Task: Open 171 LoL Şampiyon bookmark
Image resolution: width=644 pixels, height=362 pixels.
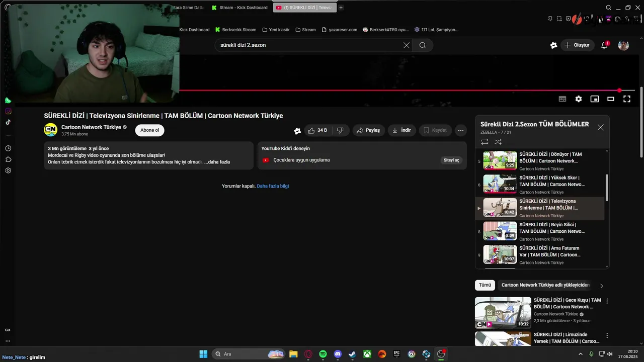Action: coord(436,30)
